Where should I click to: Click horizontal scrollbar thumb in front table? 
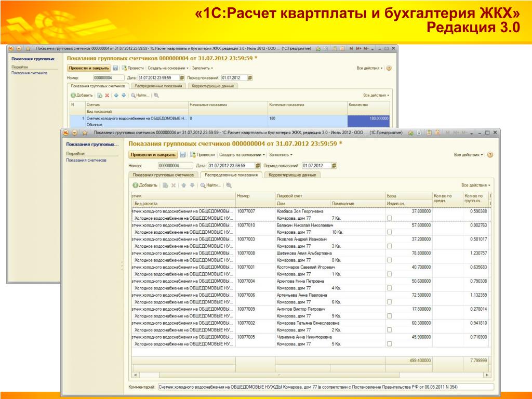point(279,375)
